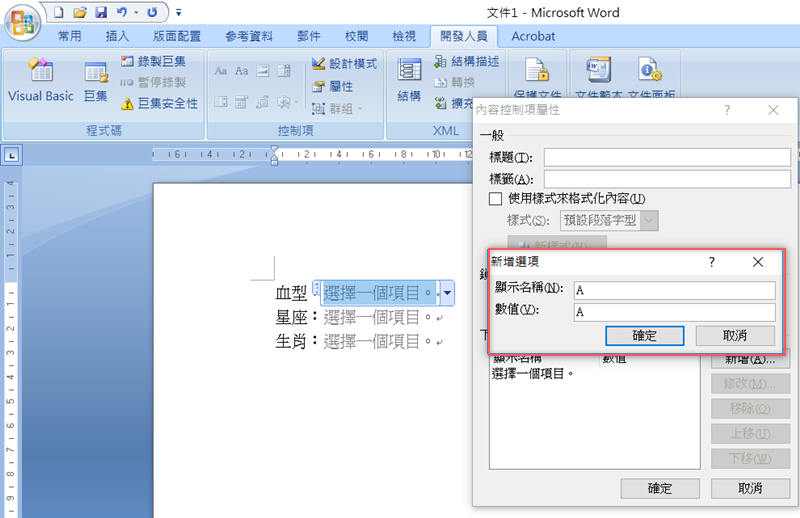
Task: Click the Office button logo
Action: pos(22,23)
